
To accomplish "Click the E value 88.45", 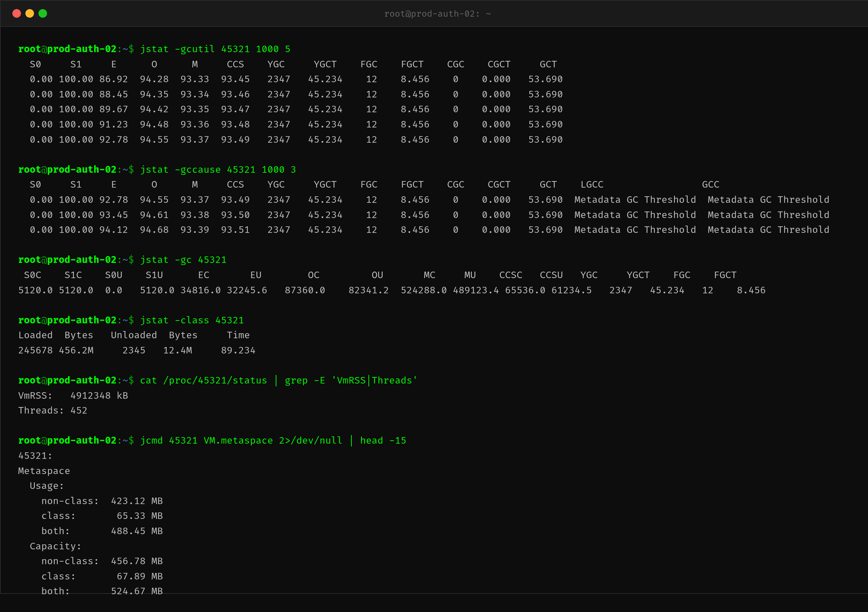I will click(113, 95).
